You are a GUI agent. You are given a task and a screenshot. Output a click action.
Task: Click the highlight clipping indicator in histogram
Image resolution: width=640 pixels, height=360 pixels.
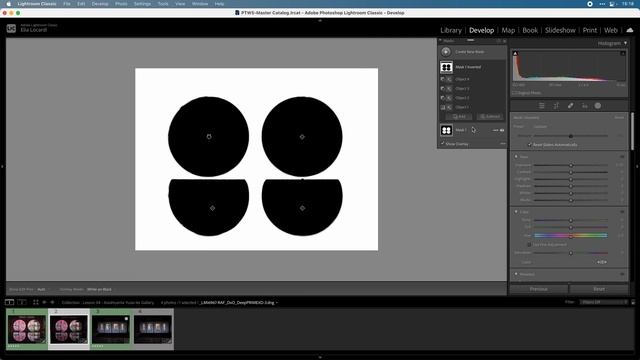pos(623,53)
